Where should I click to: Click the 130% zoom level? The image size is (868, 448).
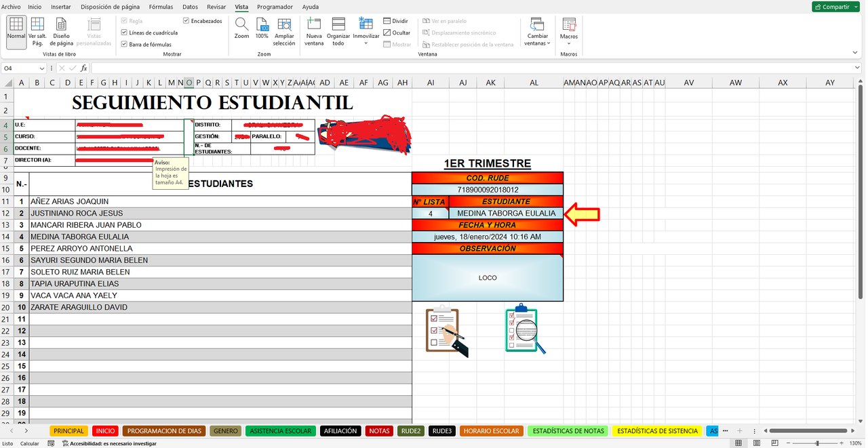pyautogui.click(x=856, y=443)
